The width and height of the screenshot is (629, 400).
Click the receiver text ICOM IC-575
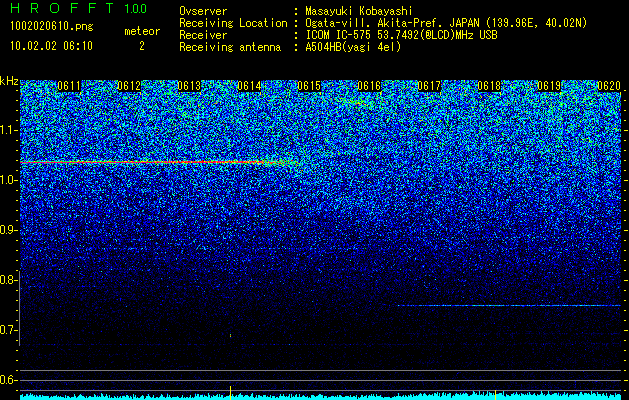[339, 35]
